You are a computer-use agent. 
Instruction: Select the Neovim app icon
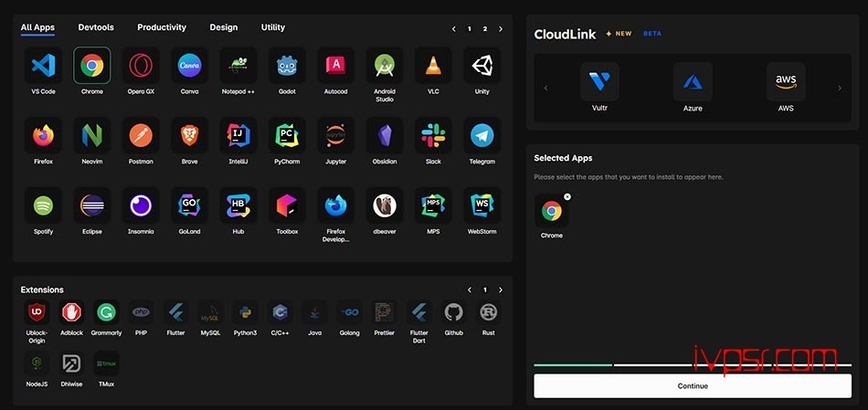point(92,135)
